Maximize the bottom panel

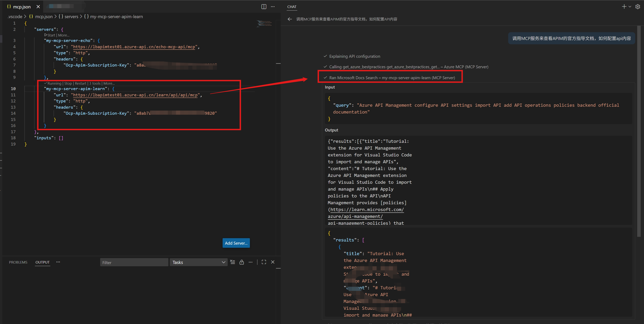click(264, 262)
